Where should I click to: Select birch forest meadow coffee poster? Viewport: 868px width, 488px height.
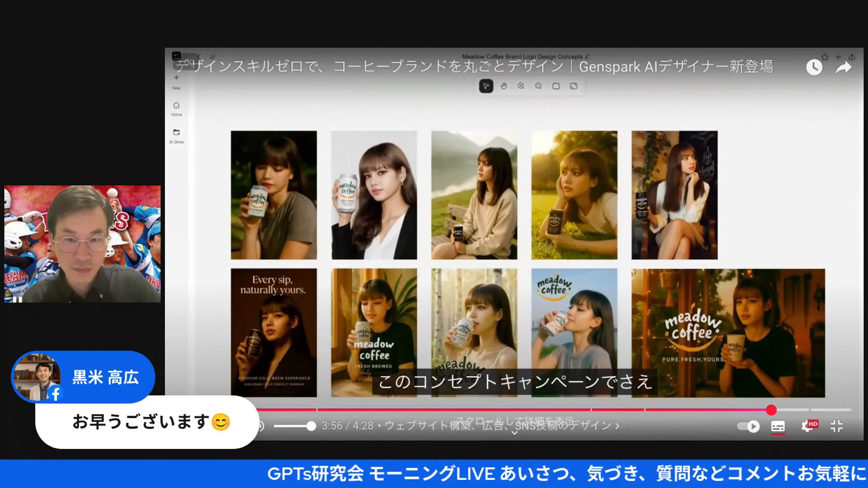[474, 333]
